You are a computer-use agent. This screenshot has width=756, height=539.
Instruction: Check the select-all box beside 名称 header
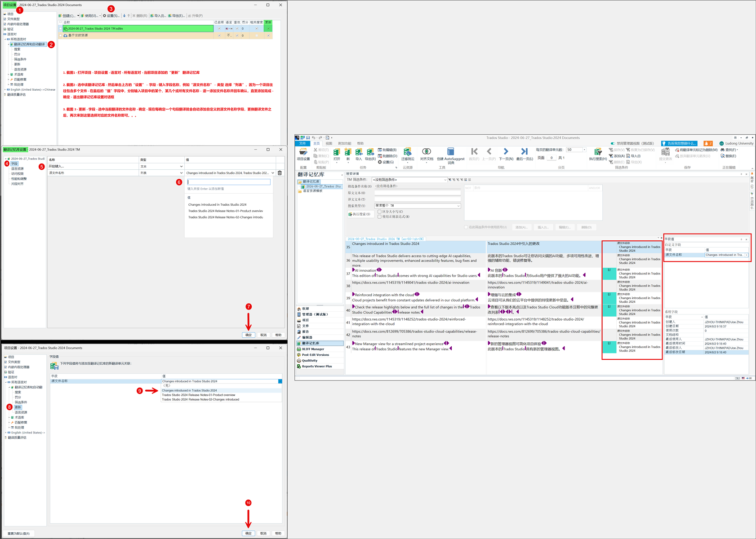[61, 22]
